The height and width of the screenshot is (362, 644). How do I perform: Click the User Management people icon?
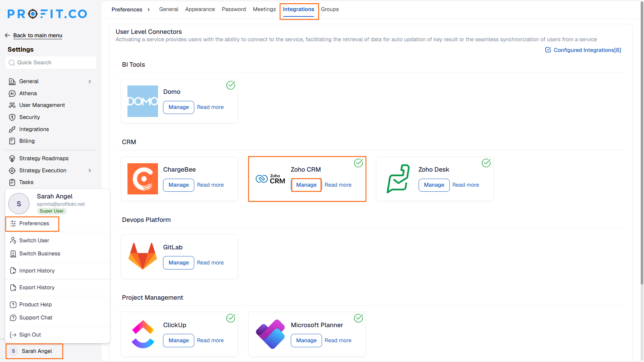[12, 105]
